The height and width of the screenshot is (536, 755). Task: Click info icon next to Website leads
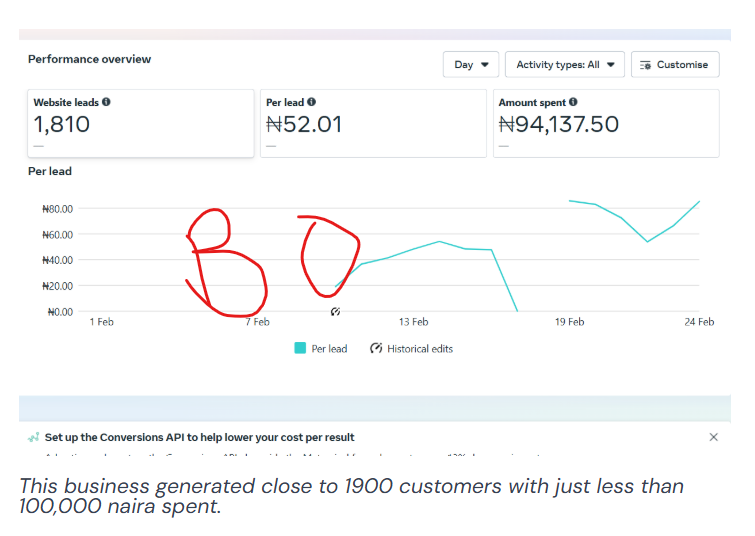[106, 102]
